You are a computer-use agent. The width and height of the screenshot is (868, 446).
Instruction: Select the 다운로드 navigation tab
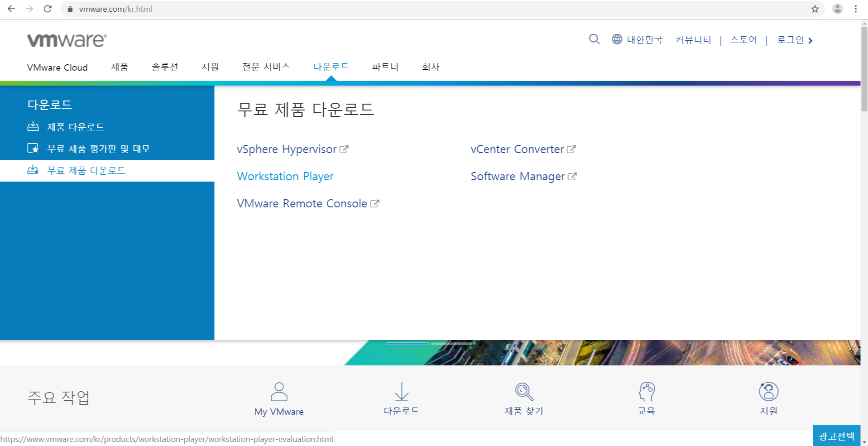[x=331, y=67]
